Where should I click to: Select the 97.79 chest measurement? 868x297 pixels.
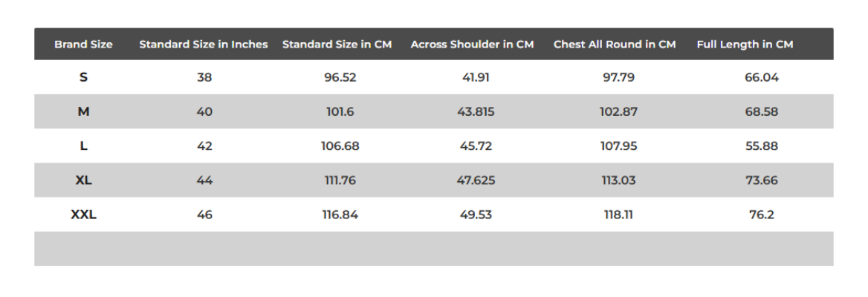pyautogui.click(x=618, y=77)
